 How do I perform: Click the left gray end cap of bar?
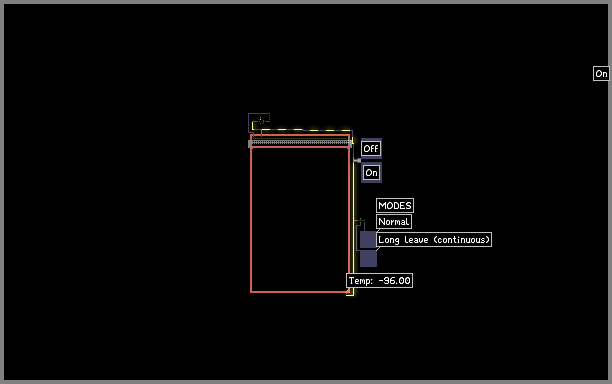pyautogui.click(x=250, y=144)
